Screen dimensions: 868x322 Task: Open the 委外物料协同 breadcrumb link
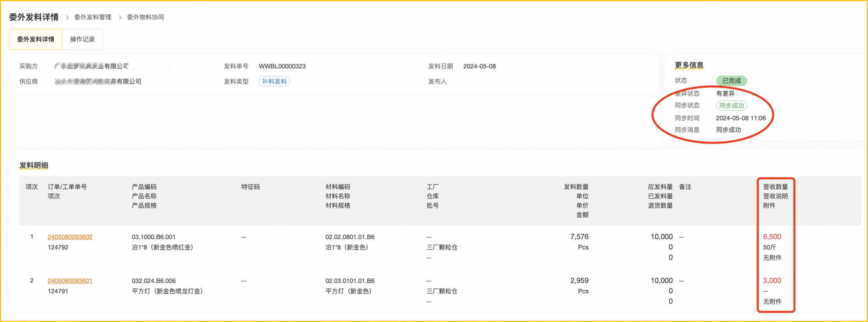145,17
